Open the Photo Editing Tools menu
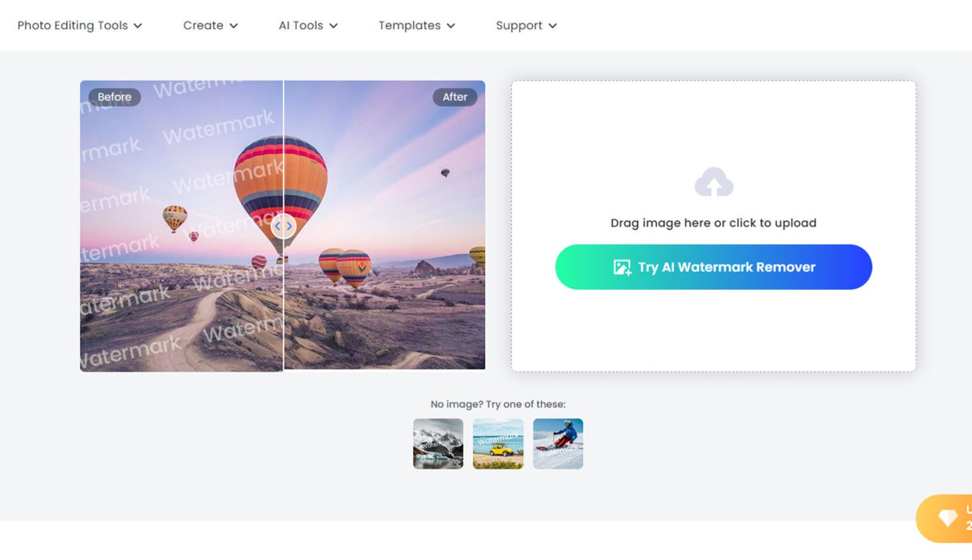Viewport: 972px width, 560px height. (72, 25)
